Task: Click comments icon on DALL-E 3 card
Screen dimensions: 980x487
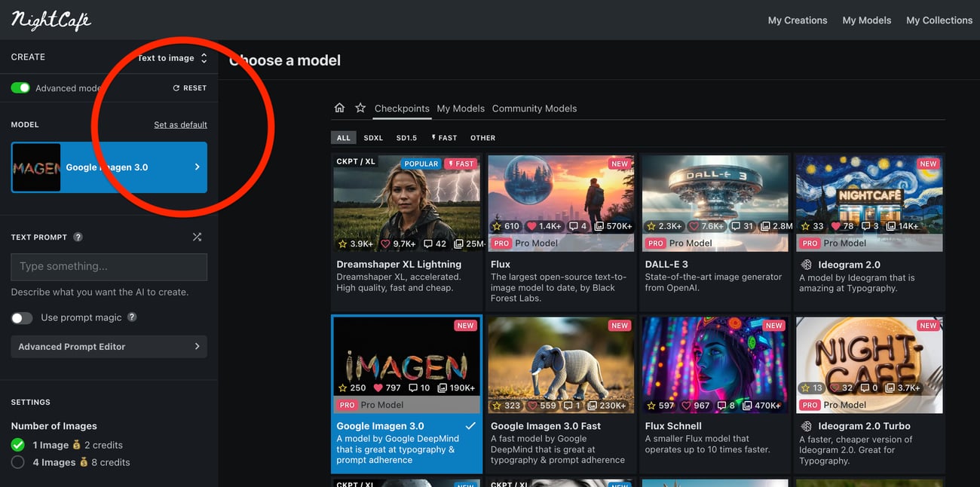Action: (742, 225)
